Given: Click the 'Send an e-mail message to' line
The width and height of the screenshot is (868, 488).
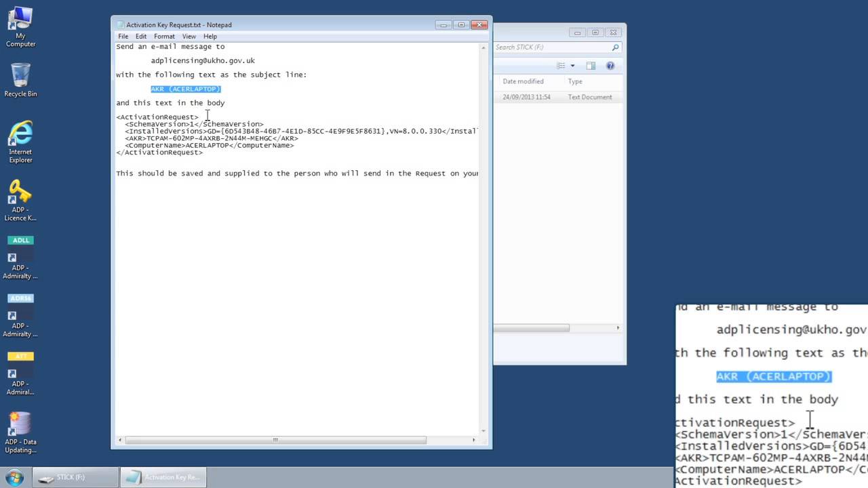Looking at the screenshot, I should tap(170, 47).
